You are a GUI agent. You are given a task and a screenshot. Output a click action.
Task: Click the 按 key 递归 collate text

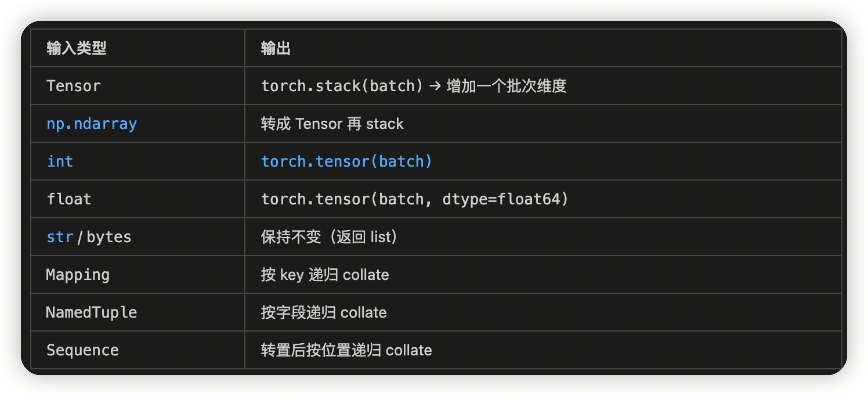coord(325,275)
